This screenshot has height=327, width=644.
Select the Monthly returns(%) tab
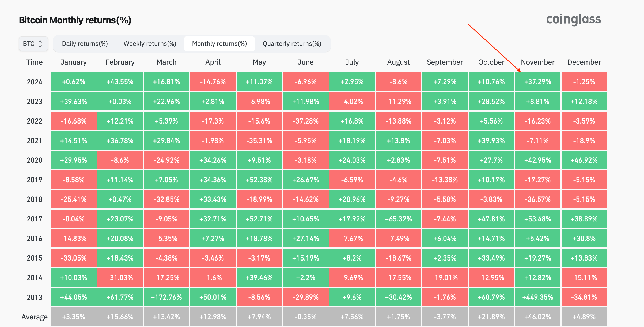[219, 44]
